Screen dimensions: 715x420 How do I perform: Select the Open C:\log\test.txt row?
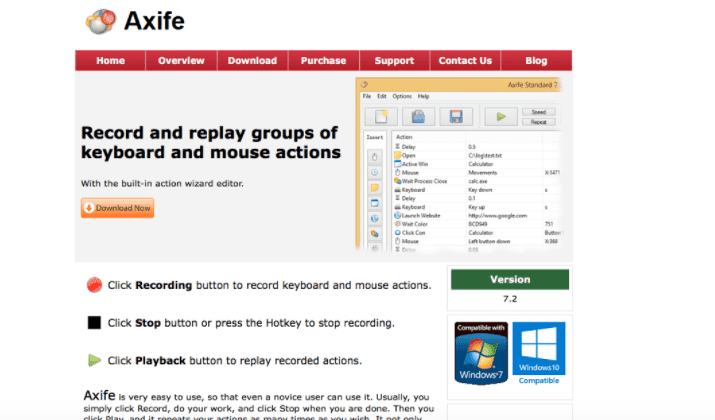(477, 156)
